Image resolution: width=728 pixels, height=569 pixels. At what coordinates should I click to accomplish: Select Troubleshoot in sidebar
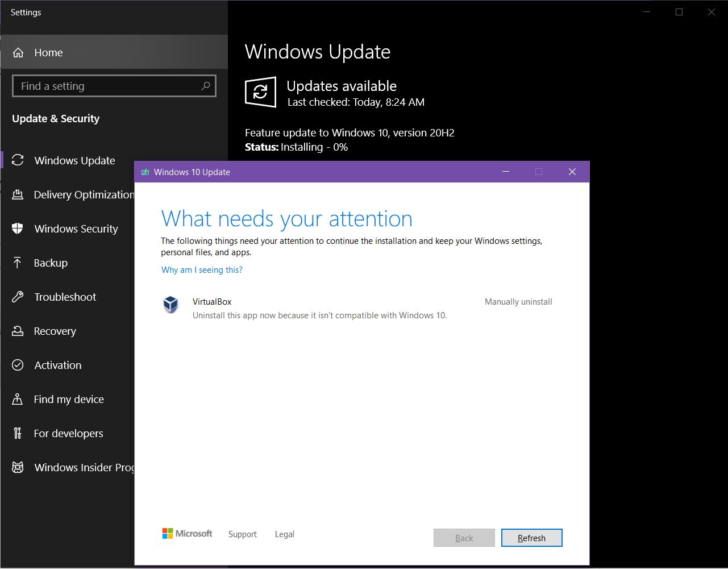67,297
